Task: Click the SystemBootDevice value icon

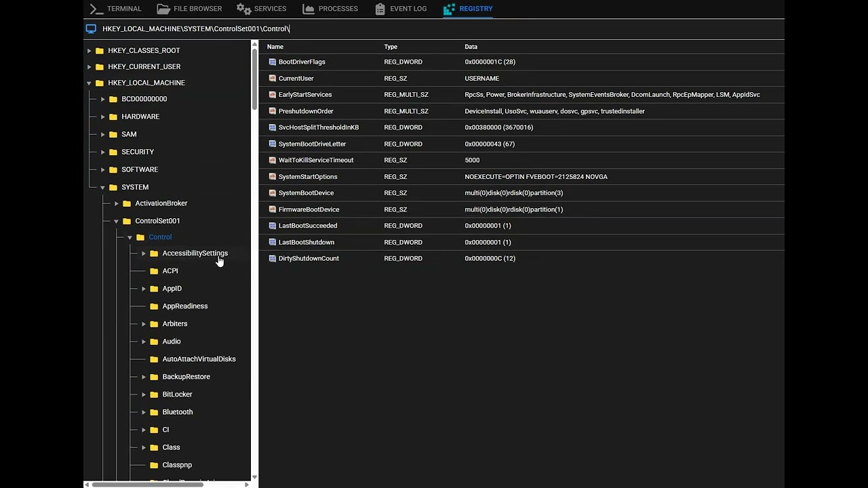Action: (273, 193)
